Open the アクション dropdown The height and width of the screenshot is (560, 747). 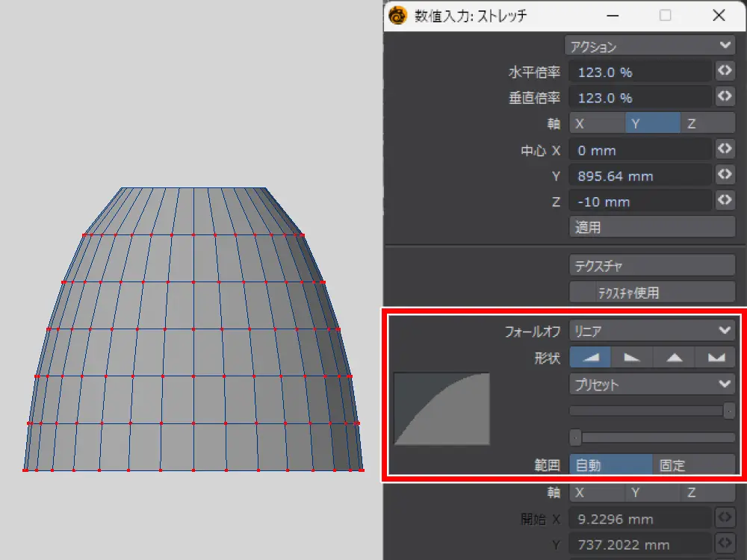(651, 46)
